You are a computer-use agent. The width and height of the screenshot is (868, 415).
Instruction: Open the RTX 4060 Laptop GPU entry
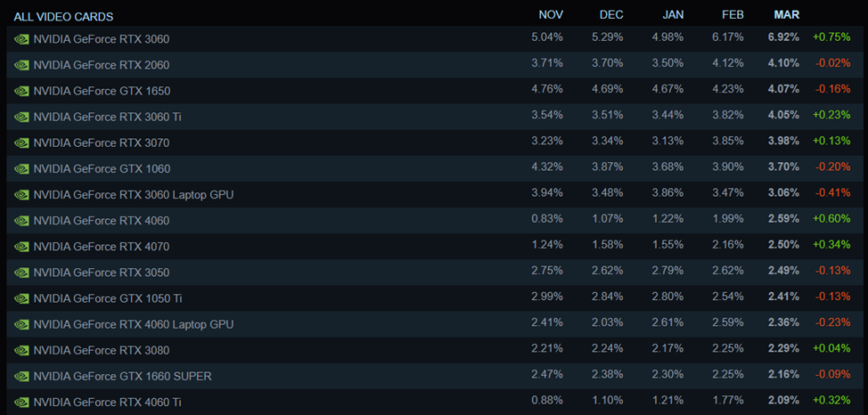[134, 324]
